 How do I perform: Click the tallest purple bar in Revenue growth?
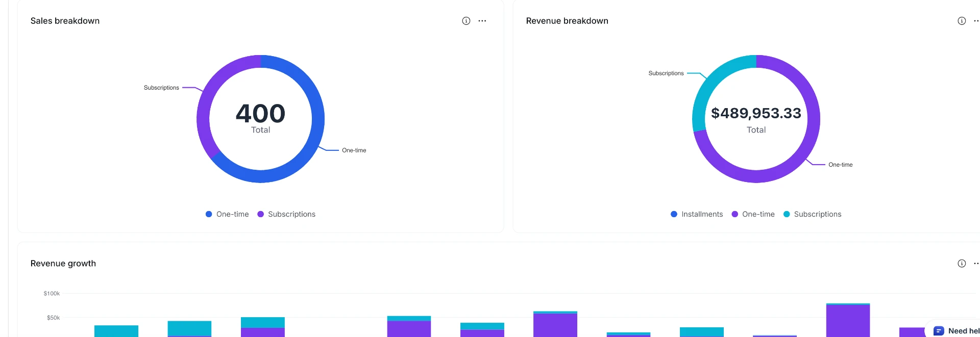848,321
